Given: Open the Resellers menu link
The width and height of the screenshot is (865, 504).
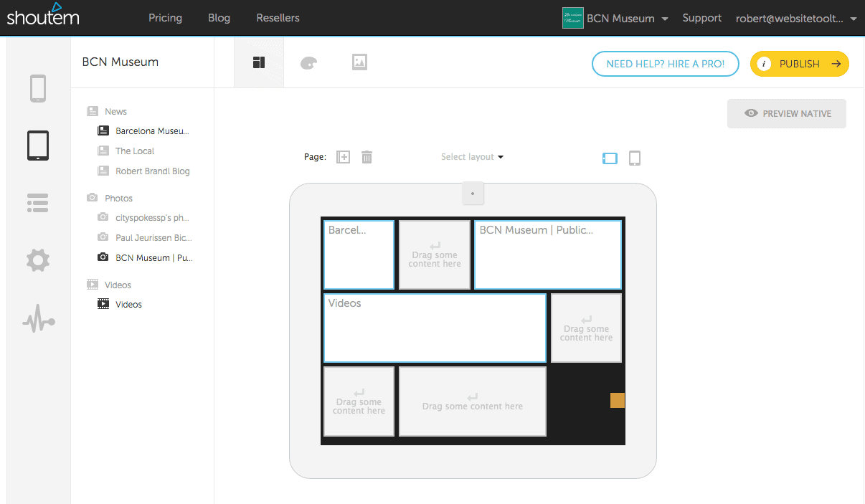Looking at the screenshot, I should (x=278, y=18).
